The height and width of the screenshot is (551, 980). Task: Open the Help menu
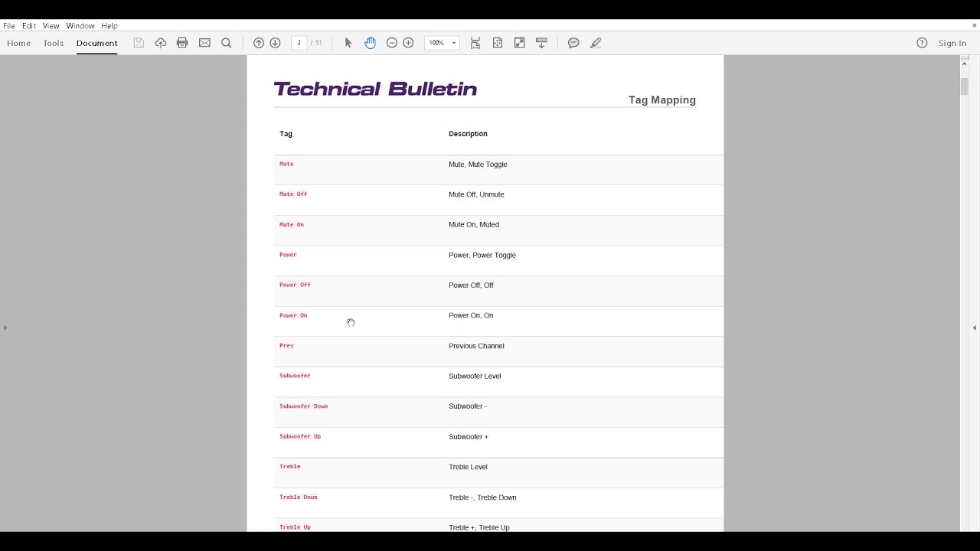click(x=109, y=26)
